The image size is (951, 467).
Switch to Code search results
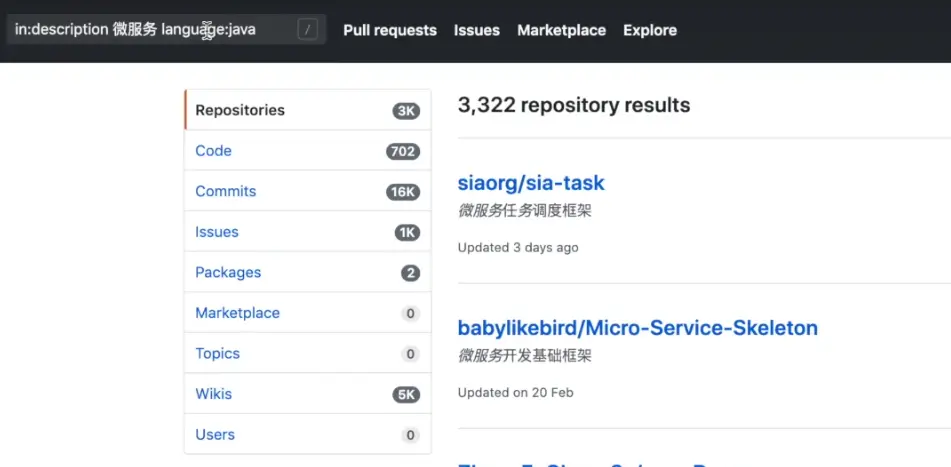[x=214, y=151]
